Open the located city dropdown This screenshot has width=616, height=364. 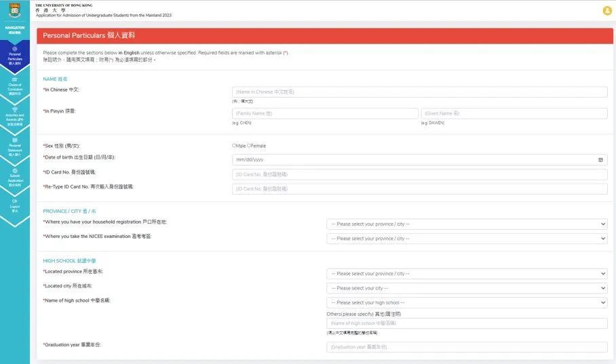pos(467,288)
